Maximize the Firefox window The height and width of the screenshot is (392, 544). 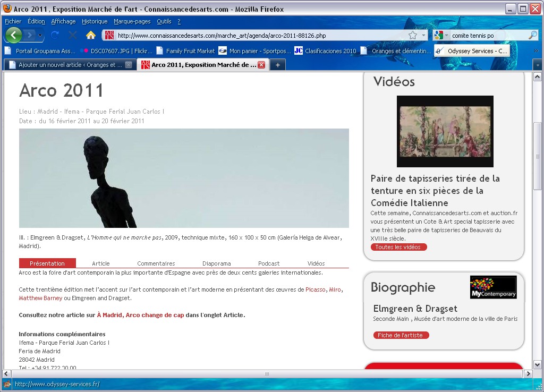click(523, 8)
